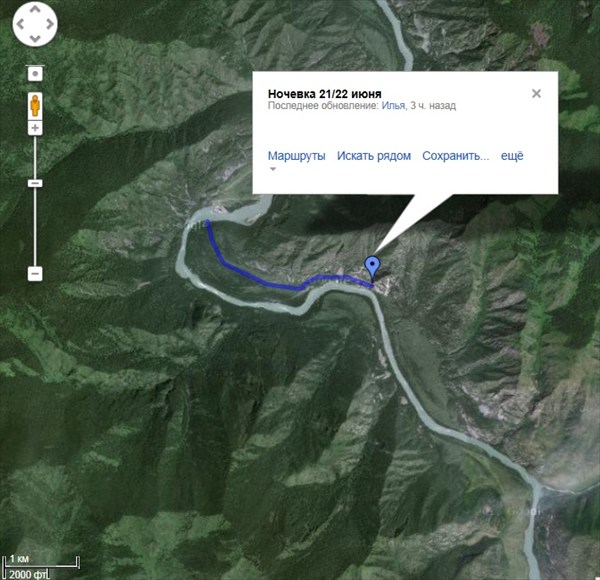Select the blue map marker pin
Viewport: 600px width, 580px height.
click(x=372, y=269)
